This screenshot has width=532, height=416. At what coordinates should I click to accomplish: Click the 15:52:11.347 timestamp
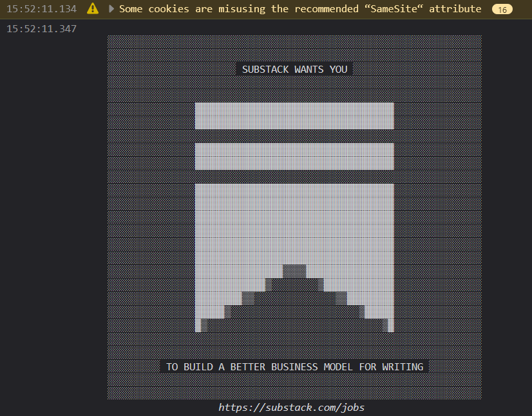click(41, 29)
